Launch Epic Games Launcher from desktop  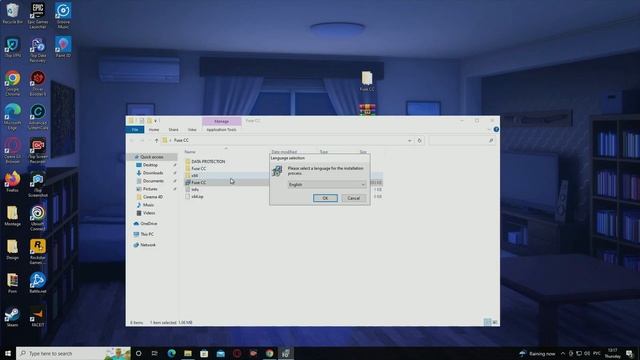[x=38, y=16]
